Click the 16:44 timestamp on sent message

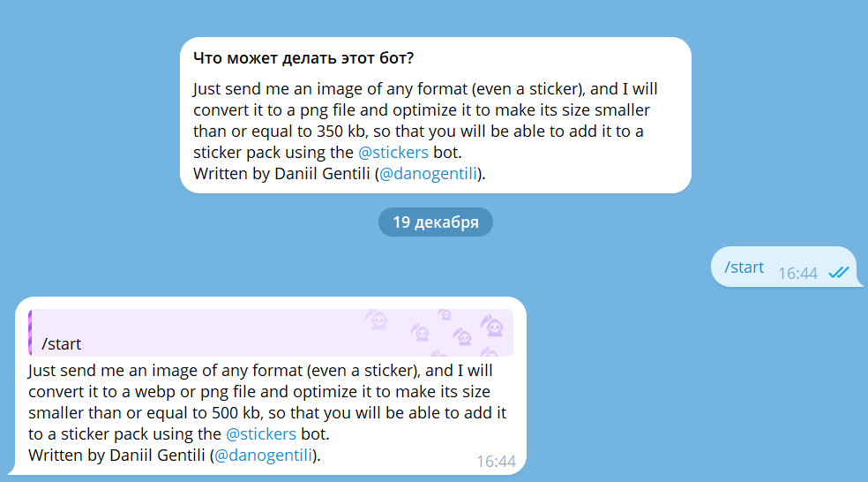797,274
